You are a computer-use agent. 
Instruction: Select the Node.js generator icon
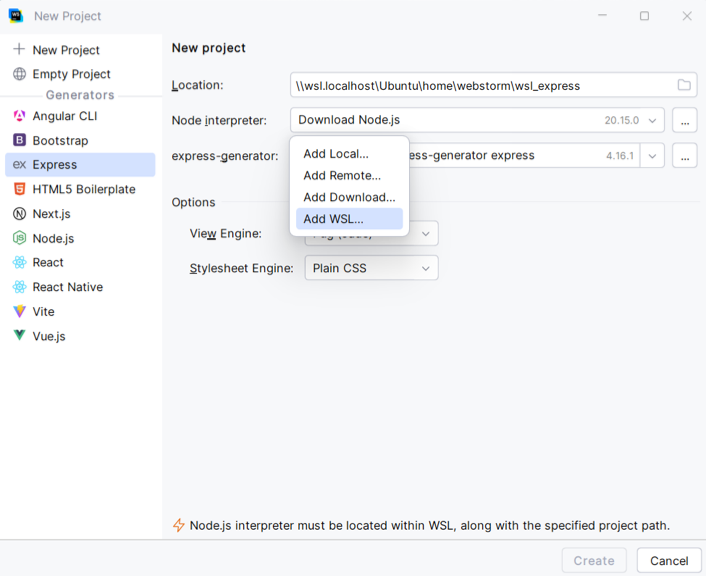19,238
